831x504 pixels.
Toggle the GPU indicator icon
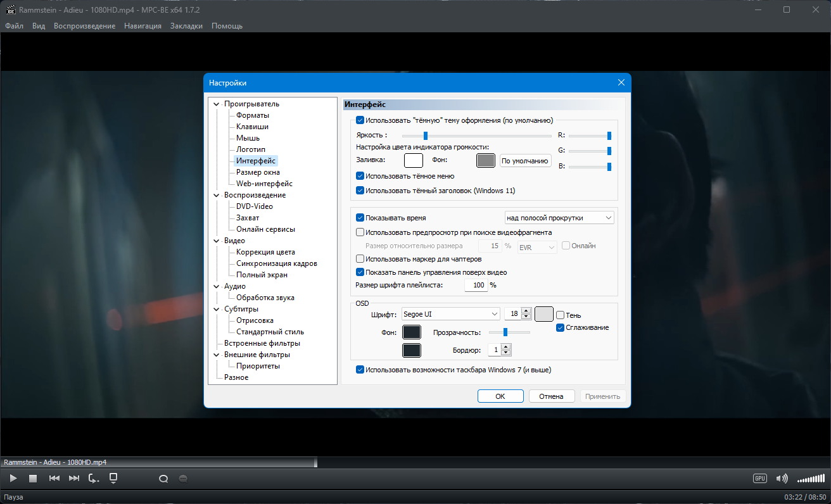(760, 478)
